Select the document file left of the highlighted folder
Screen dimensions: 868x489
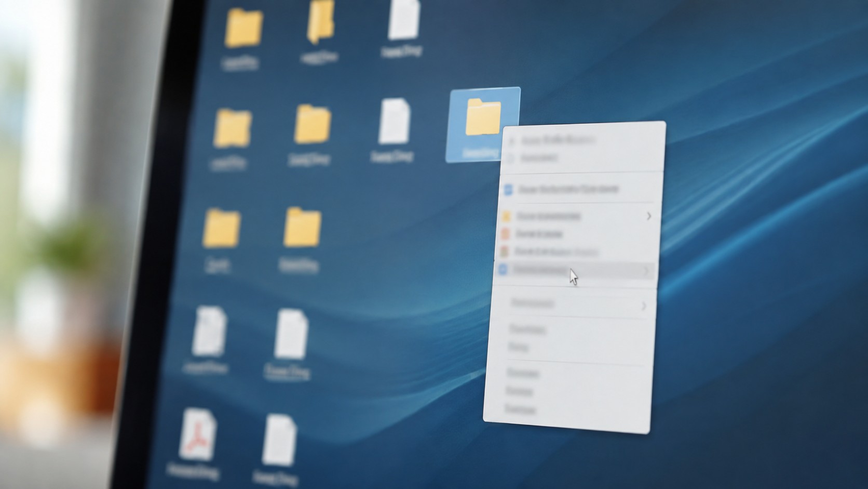click(x=395, y=122)
